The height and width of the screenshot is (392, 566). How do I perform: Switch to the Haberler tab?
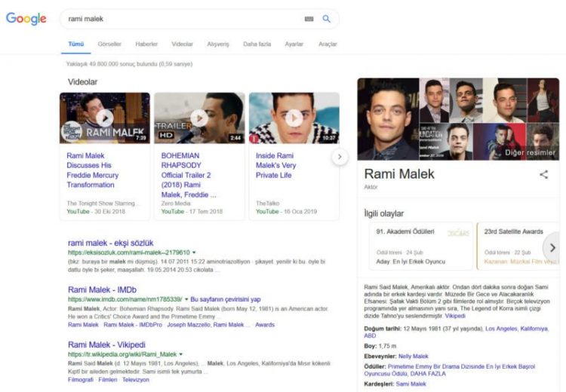tap(146, 44)
